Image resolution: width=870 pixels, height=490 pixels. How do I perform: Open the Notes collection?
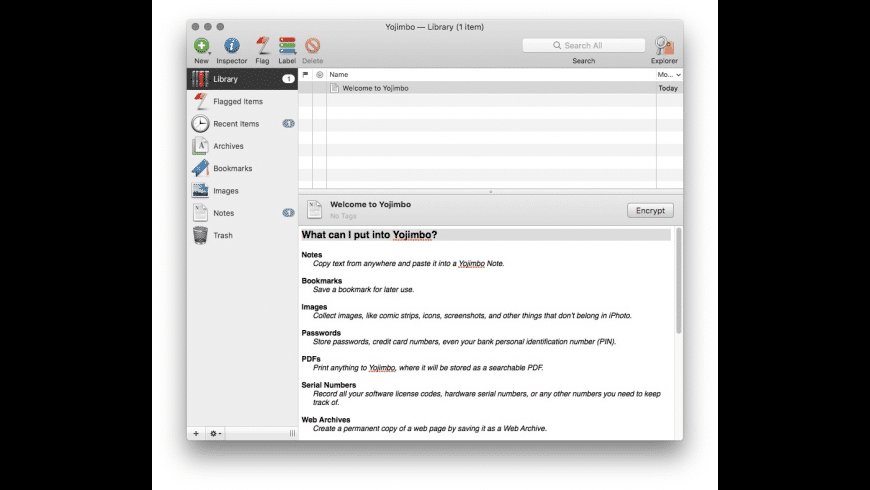coord(242,213)
